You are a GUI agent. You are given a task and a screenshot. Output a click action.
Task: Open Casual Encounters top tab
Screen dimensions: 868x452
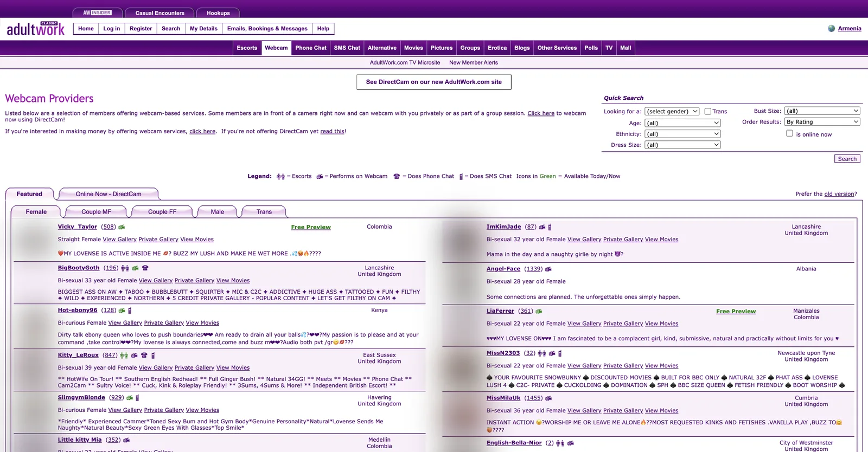tap(159, 12)
